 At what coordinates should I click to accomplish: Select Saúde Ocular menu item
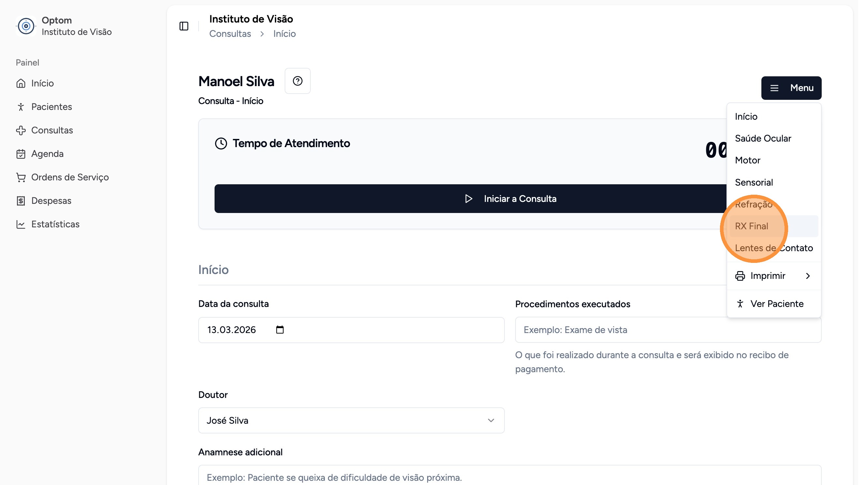tap(763, 139)
